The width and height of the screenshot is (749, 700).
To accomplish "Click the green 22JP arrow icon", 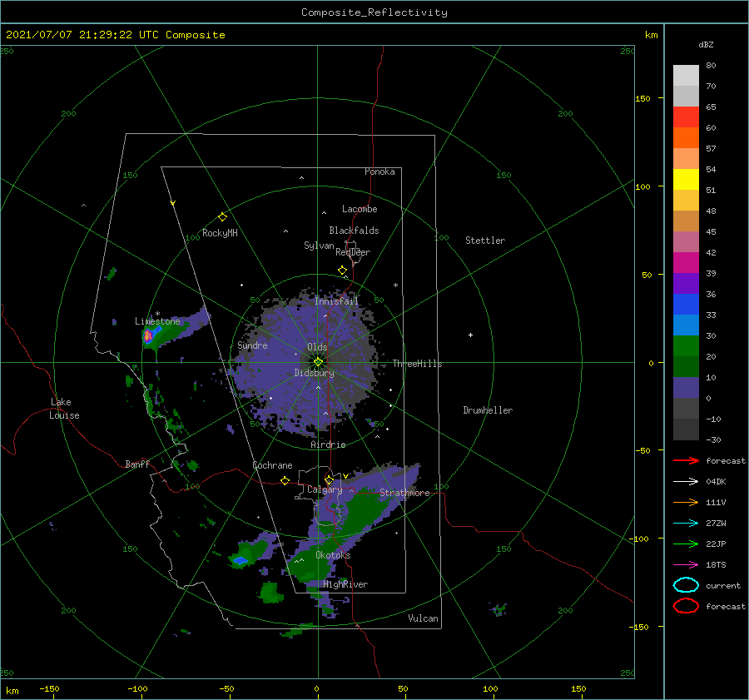I will click(686, 544).
